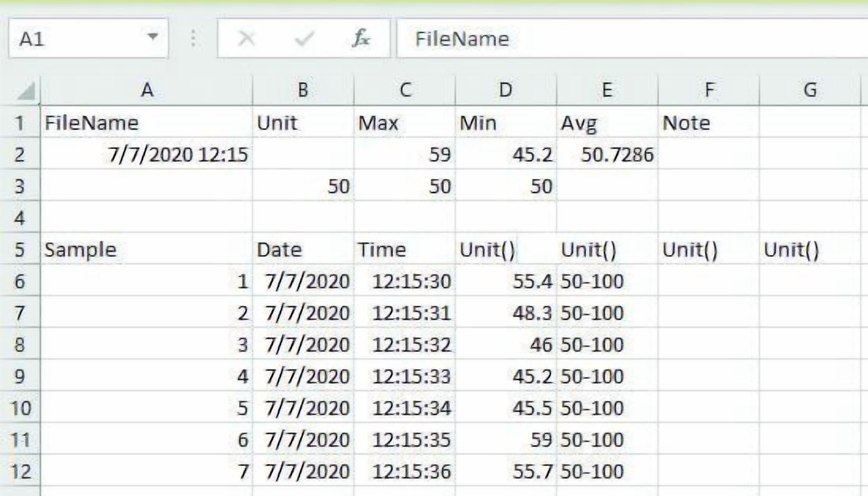The height and width of the screenshot is (496, 868).
Task: Click date 7/7/2020 in row 6
Action: point(303,280)
